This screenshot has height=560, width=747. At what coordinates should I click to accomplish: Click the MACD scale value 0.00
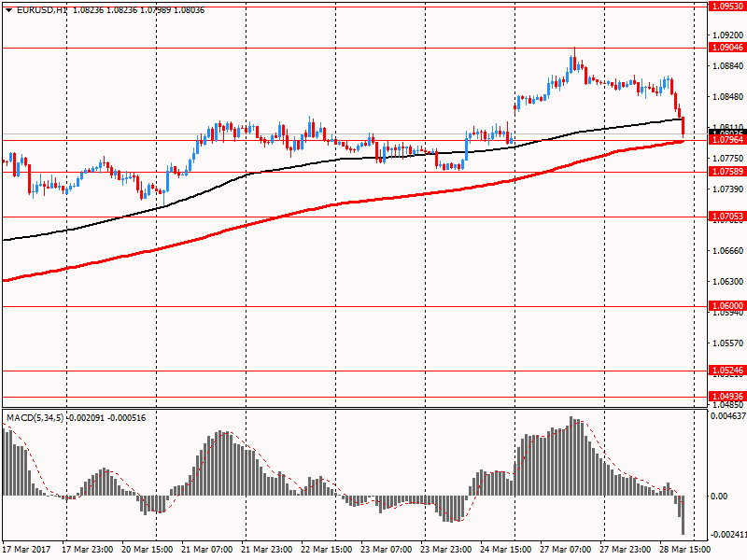(719, 497)
